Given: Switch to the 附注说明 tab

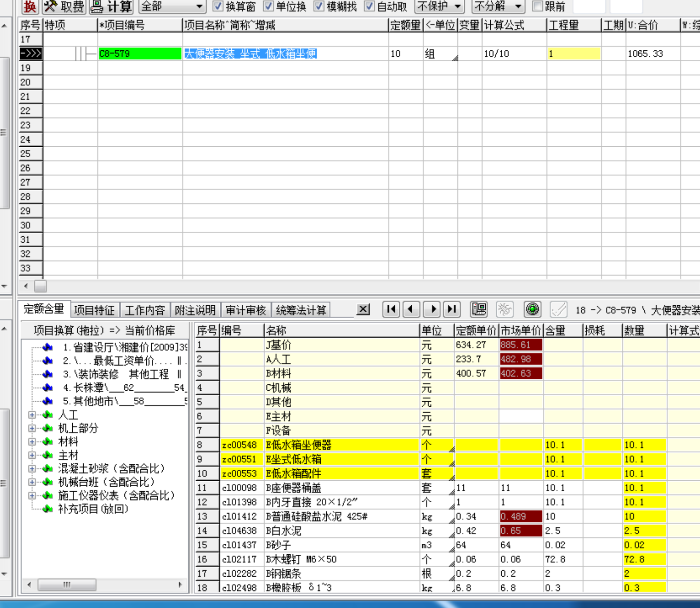Looking at the screenshot, I should pos(195,310).
